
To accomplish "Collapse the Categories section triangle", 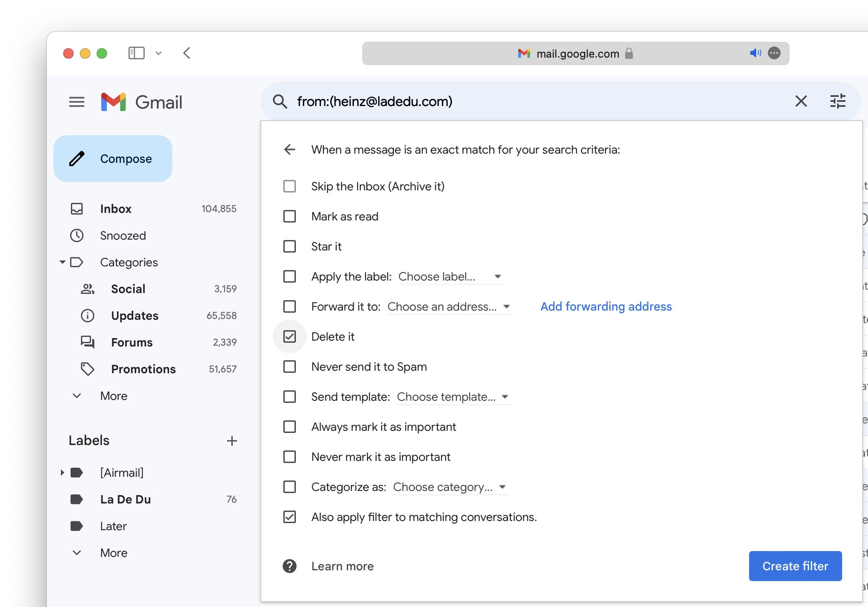I will [63, 262].
